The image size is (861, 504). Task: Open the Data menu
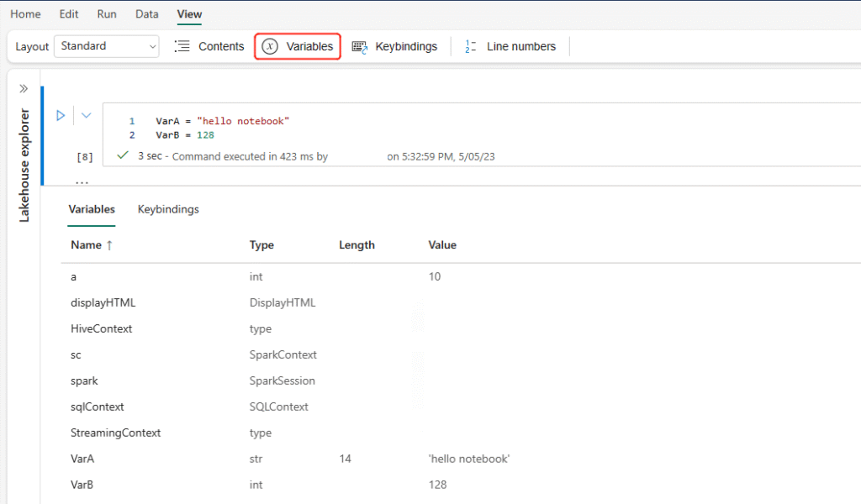tap(146, 13)
